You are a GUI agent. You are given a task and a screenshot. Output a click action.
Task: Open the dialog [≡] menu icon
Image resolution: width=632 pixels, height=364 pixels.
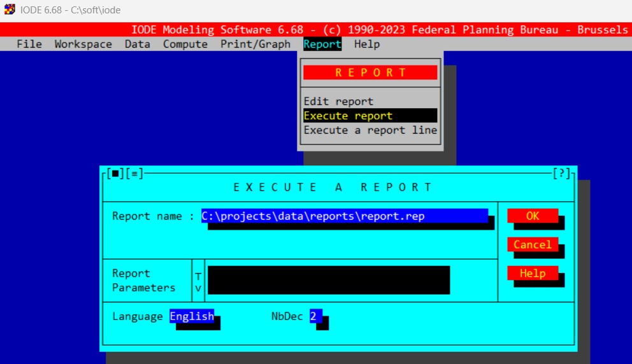[134, 174]
